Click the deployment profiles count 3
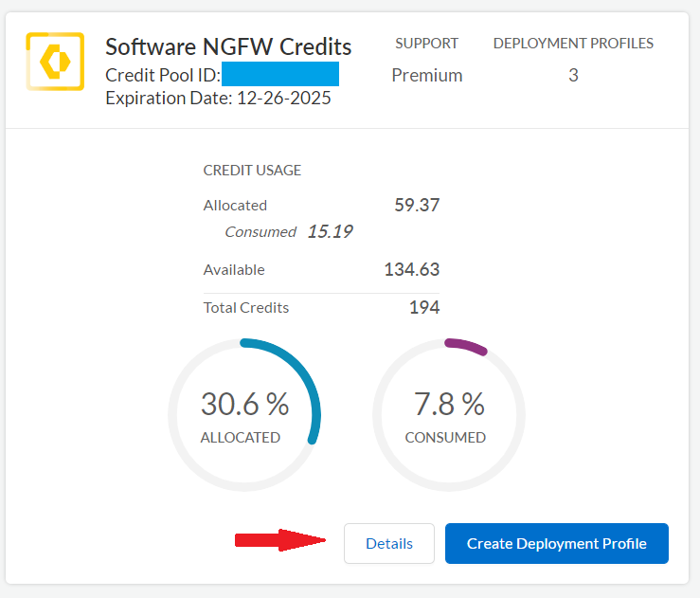This screenshot has width=700, height=598. [573, 75]
